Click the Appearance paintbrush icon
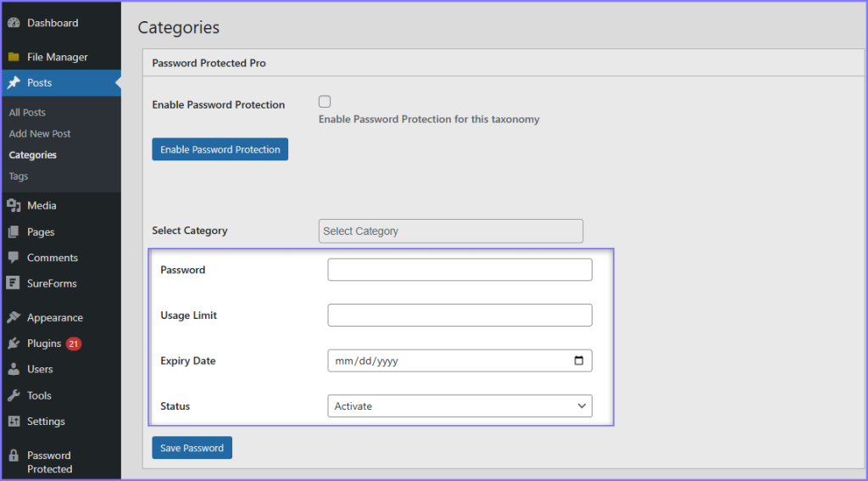 click(x=14, y=317)
